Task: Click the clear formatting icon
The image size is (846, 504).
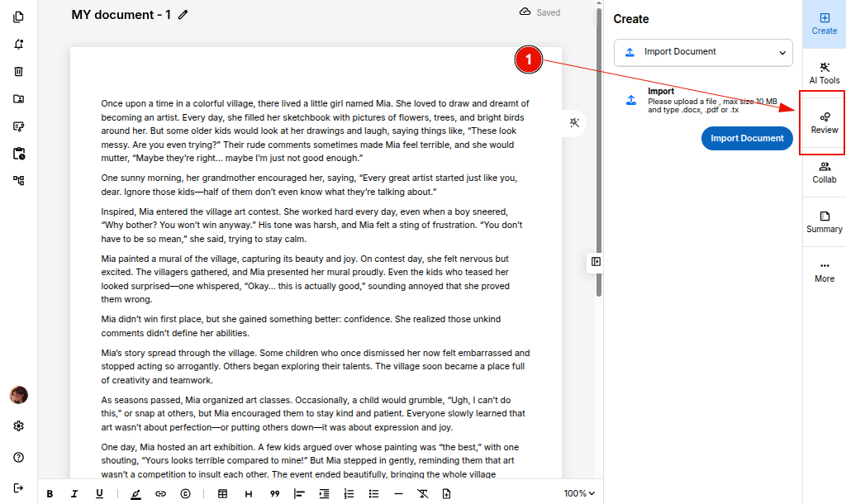Action: [x=423, y=493]
